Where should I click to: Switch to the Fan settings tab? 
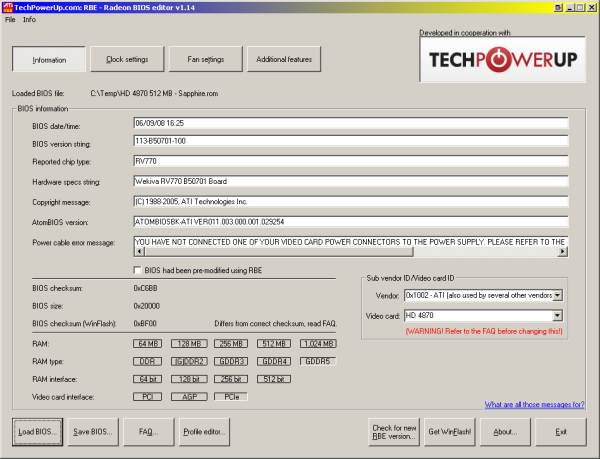205,59
